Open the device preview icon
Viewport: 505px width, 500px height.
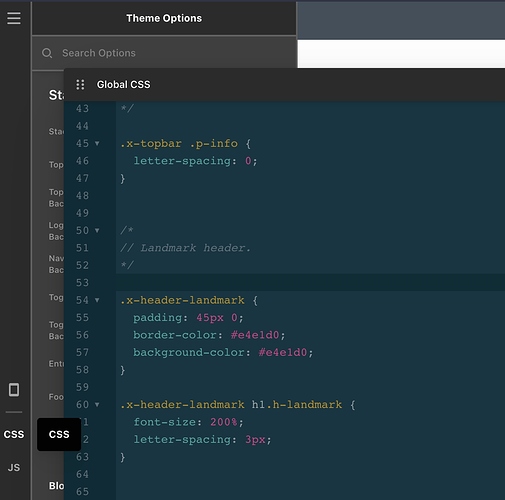coord(14,389)
